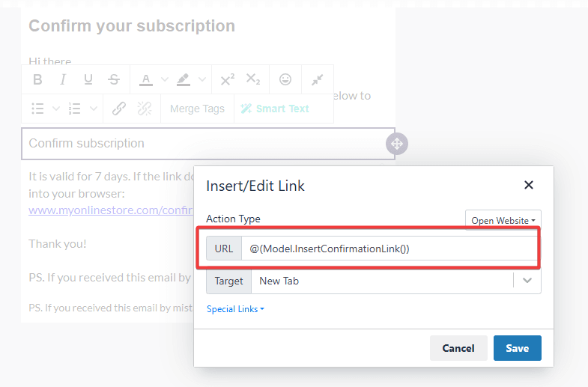The width and height of the screenshot is (588, 387).
Task: Open the Smart Text option
Action: point(275,109)
